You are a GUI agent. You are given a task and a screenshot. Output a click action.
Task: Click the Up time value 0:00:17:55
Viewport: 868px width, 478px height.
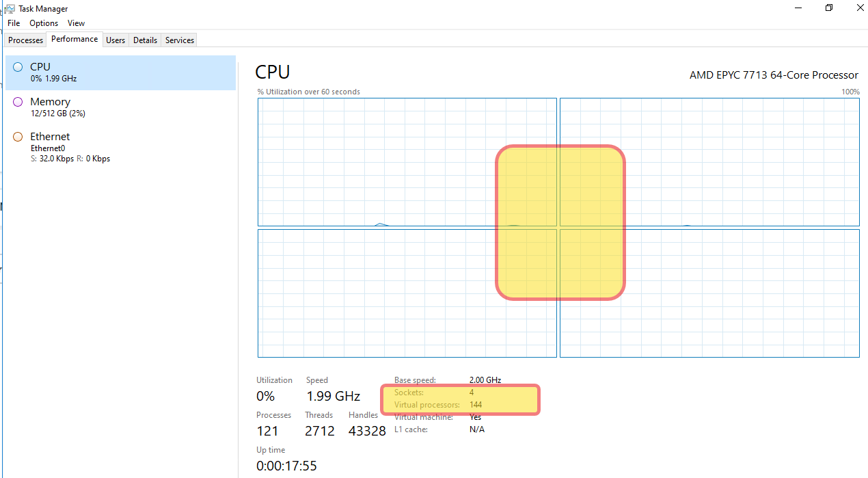(x=286, y=466)
